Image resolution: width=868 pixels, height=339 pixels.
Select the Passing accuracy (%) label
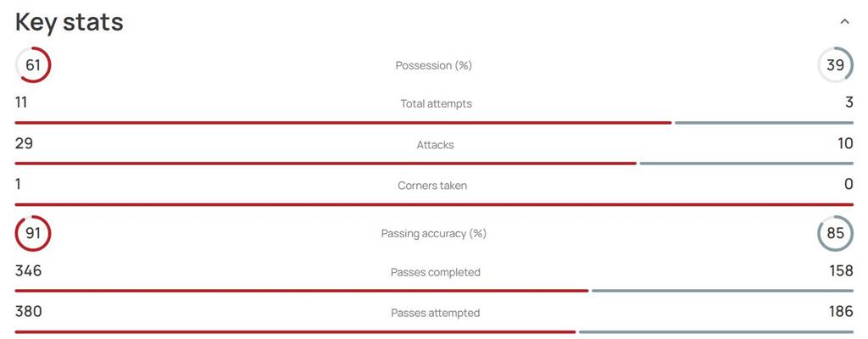click(x=434, y=234)
